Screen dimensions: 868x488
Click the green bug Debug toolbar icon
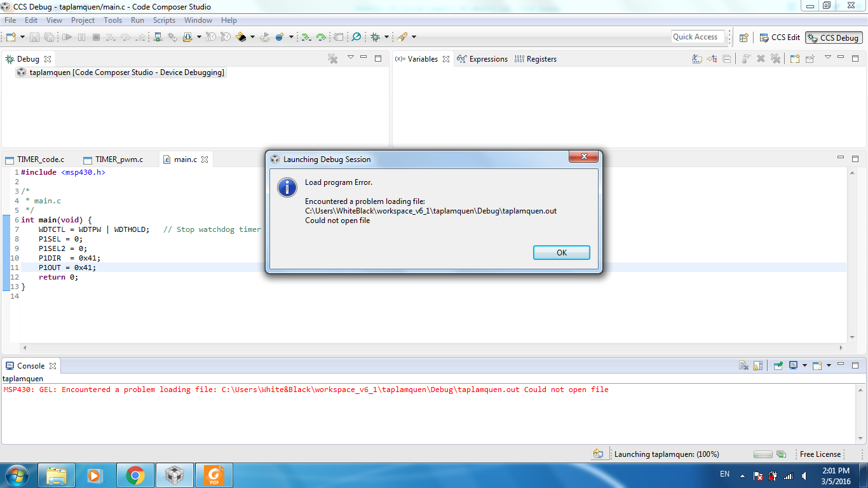click(375, 37)
